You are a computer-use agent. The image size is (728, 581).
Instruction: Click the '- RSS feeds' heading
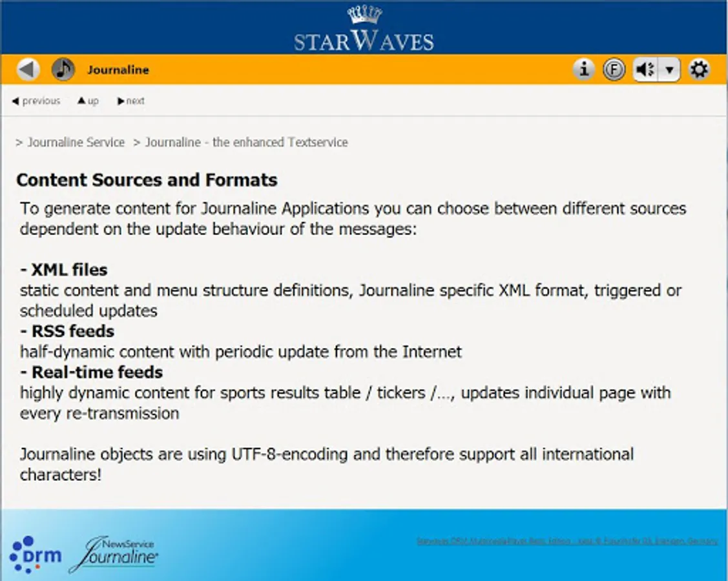click(x=67, y=331)
